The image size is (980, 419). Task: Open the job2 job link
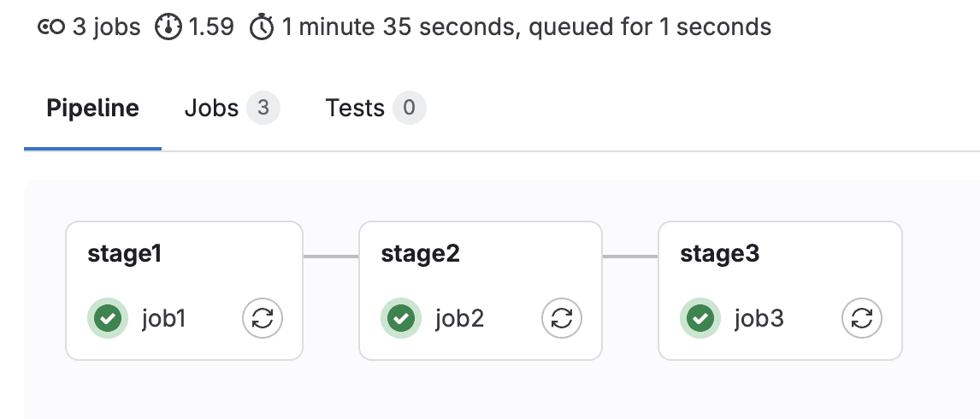pyautogui.click(x=459, y=319)
